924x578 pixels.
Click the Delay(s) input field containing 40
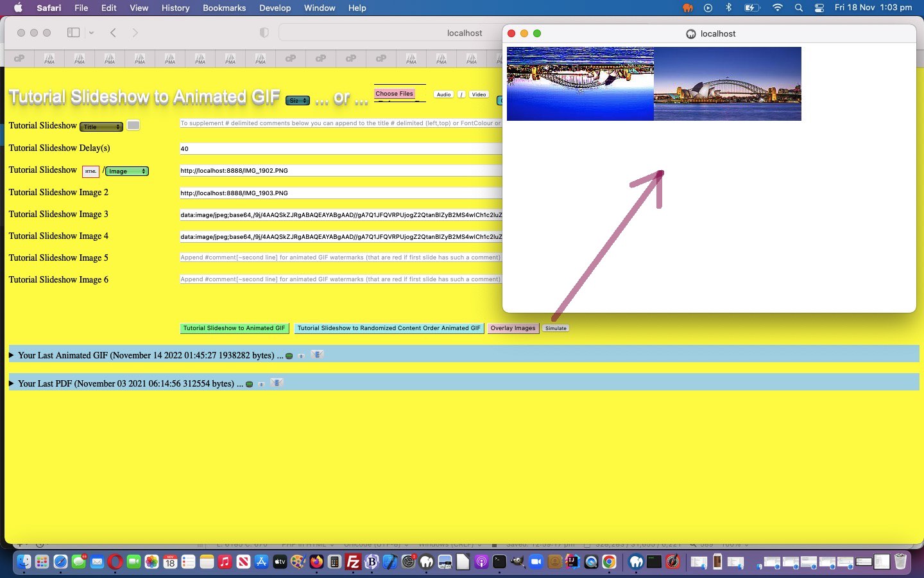tap(340, 148)
